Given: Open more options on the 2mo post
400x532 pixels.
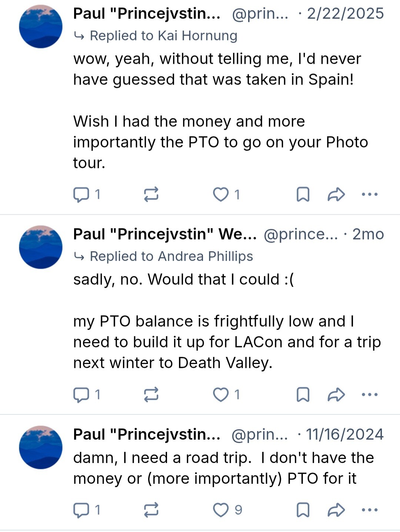Looking at the screenshot, I should tap(369, 394).
